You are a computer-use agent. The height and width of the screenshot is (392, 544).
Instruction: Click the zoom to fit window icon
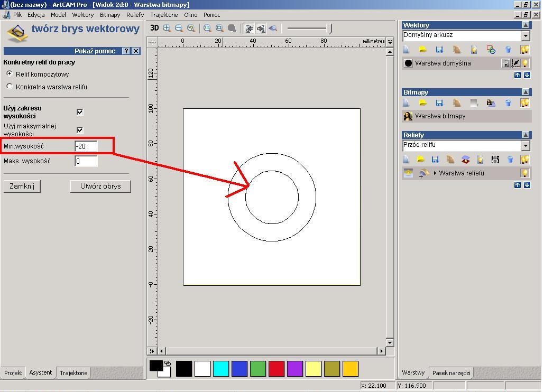coord(219,29)
